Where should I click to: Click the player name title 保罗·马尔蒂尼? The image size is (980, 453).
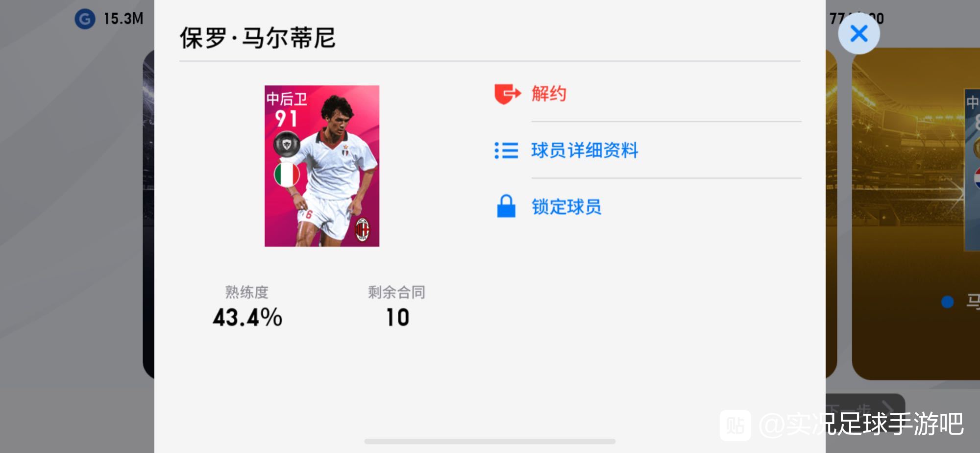tap(258, 38)
